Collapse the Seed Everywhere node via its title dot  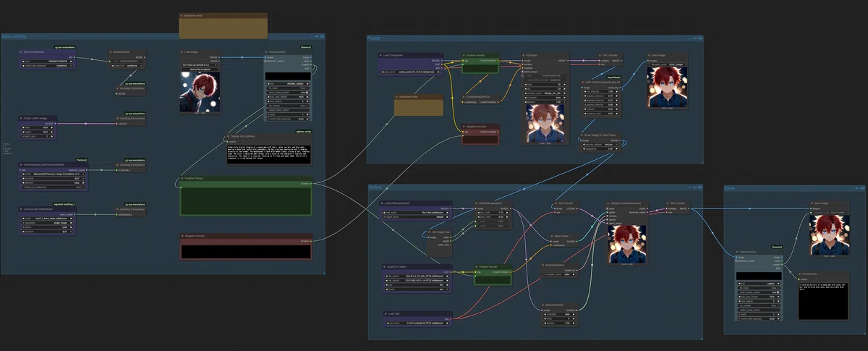point(20,51)
